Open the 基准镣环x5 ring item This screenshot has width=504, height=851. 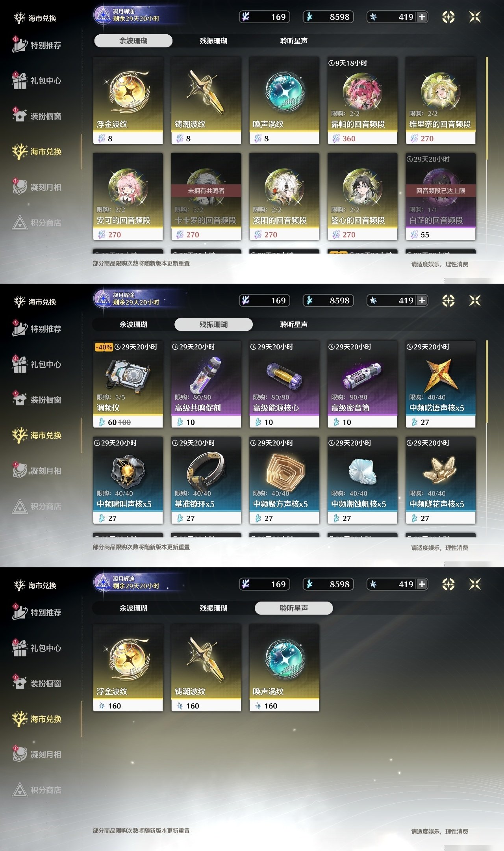coord(206,480)
